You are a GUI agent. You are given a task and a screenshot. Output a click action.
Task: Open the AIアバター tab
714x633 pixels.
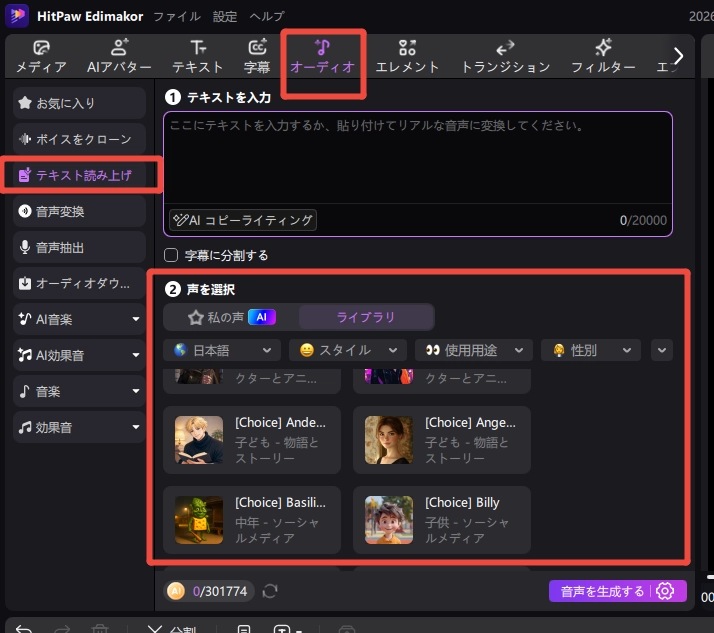pos(119,57)
